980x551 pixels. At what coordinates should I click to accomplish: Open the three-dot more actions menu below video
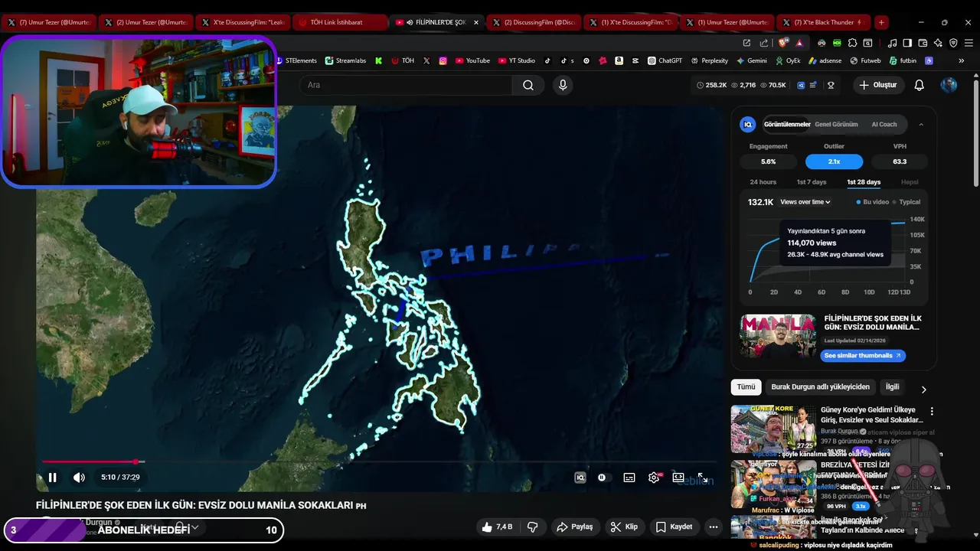click(714, 527)
